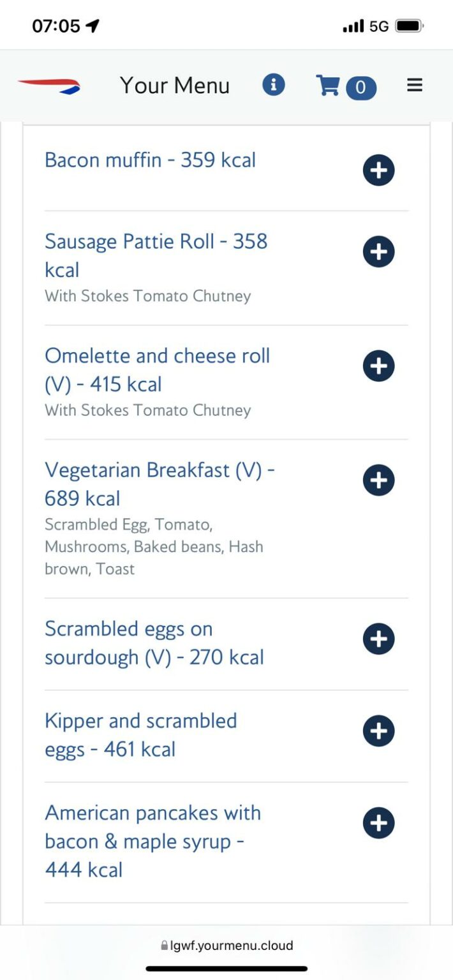Viewport: 453px width, 980px height.
Task: Open the Scrambled eggs on sourdough listing
Action: point(153,642)
